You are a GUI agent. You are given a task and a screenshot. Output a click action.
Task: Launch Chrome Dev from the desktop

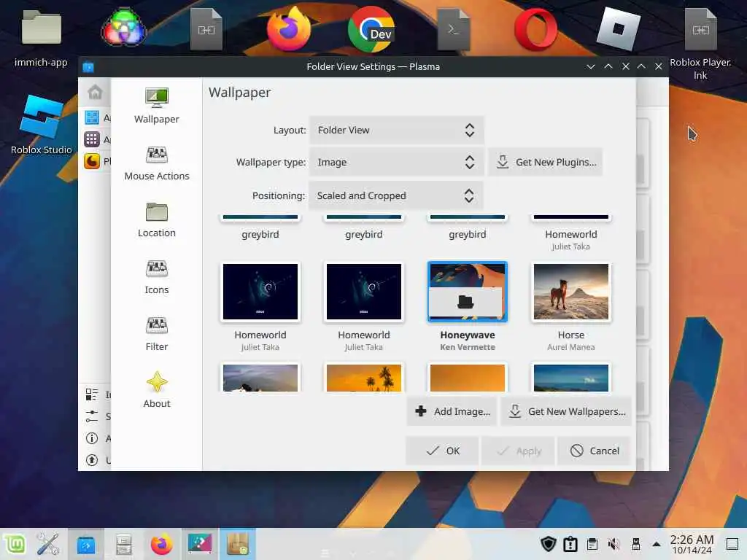[371, 29]
